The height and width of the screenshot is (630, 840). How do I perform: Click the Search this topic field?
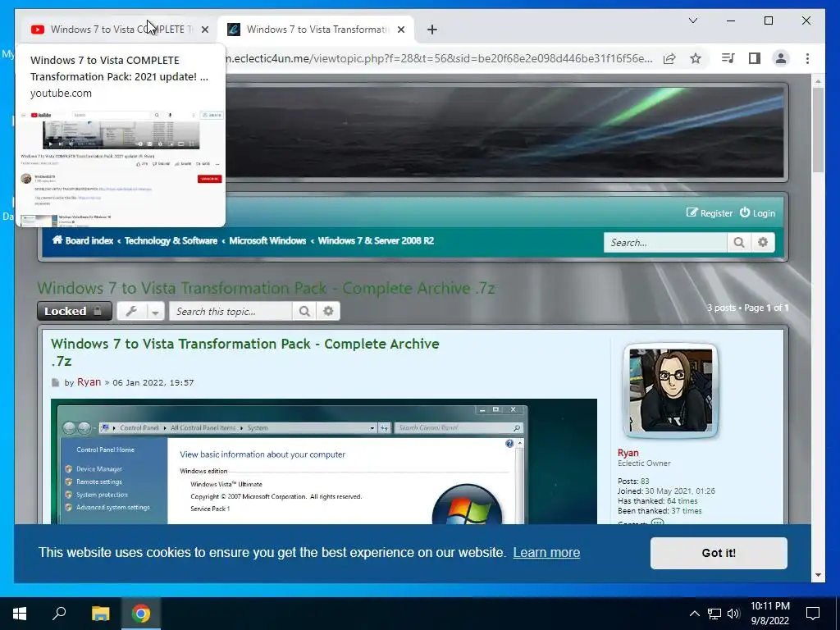pyautogui.click(x=231, y=311)
